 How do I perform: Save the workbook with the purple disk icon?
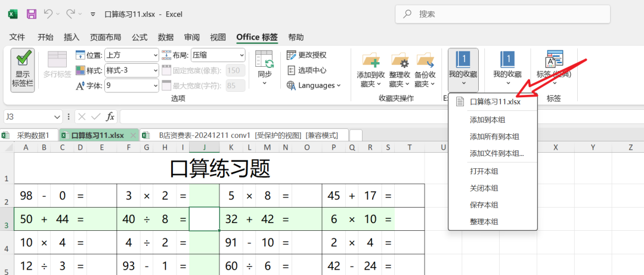pyautogui.click(x=31, y=14)
